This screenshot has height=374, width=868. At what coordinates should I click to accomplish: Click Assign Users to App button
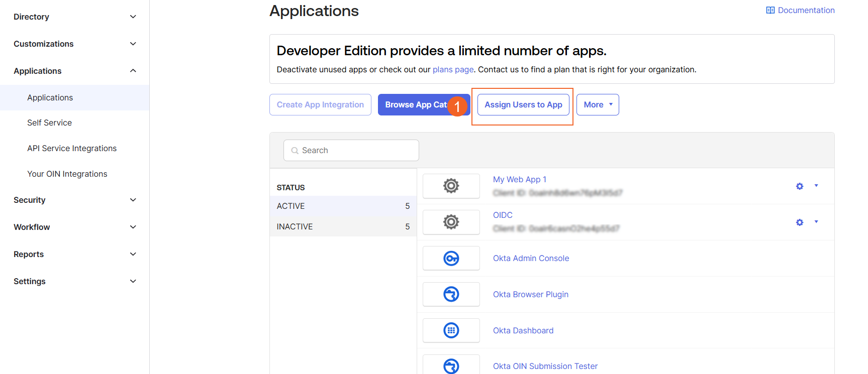tap(523, 104)
